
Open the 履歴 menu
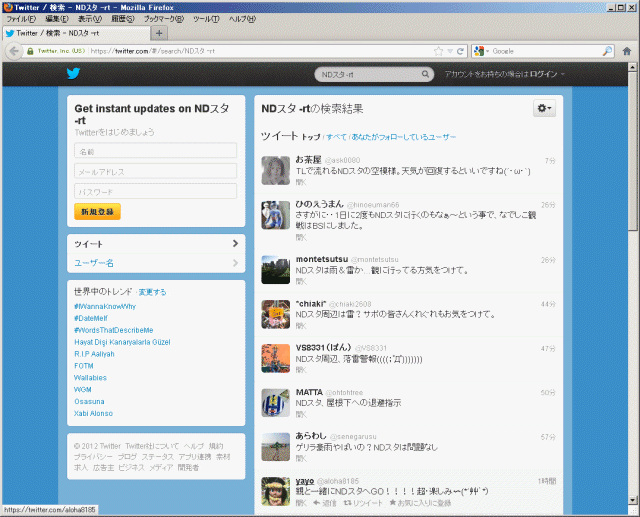point(122,19)
